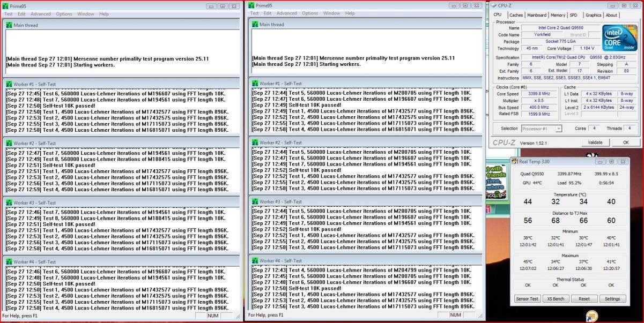The height and width of the screenshot is (323, 644).
Task: Click the left Prime95 window's title bar icon
Action: click(6, 6)
